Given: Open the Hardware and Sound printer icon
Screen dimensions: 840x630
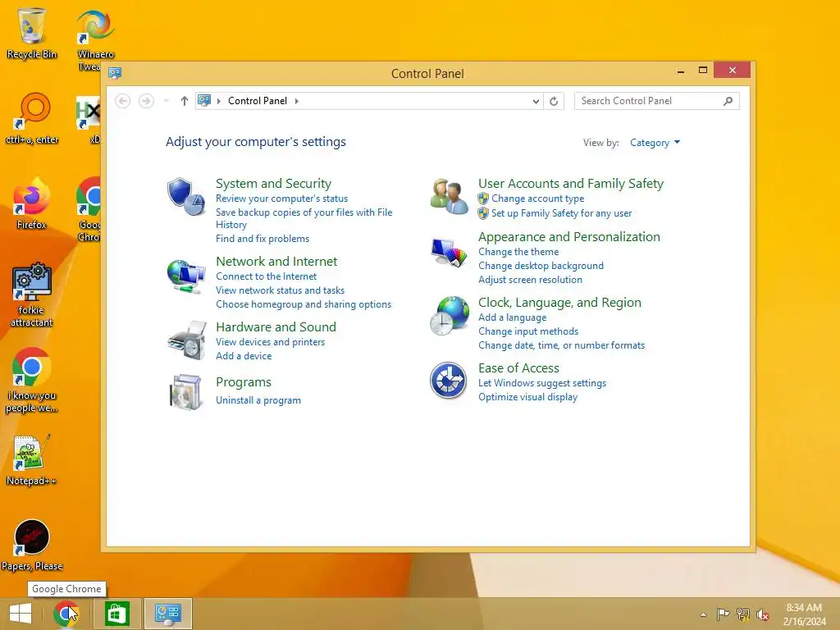Looking at the screenshot, I should click(x=186, y=340).
